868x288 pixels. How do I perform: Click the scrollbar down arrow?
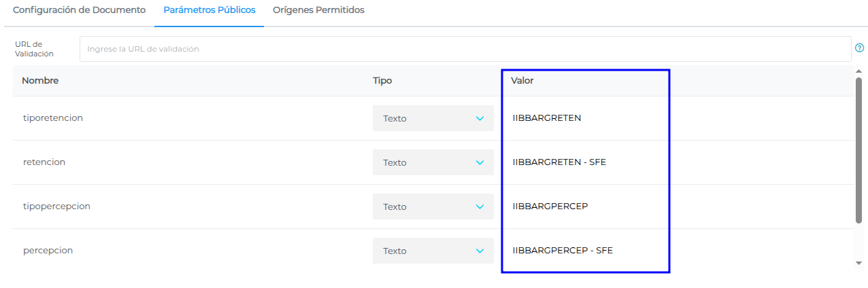[858, 262]
